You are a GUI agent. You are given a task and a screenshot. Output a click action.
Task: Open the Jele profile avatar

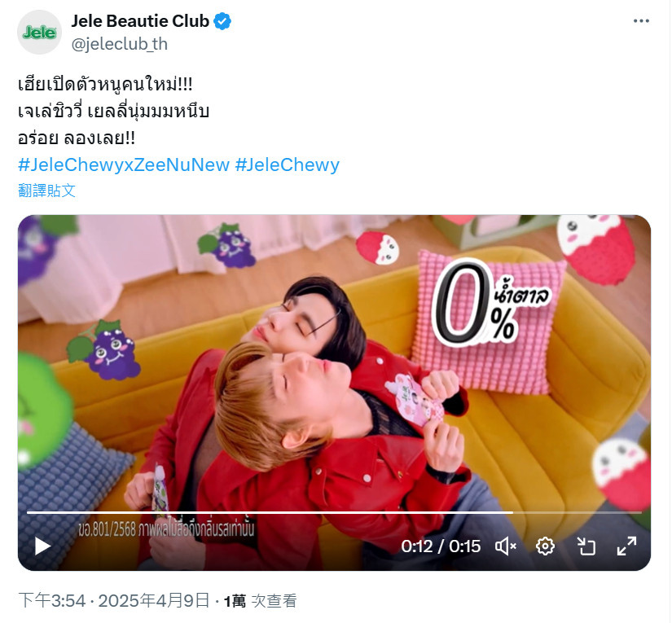pyautogui.click(x=39, y=32)
